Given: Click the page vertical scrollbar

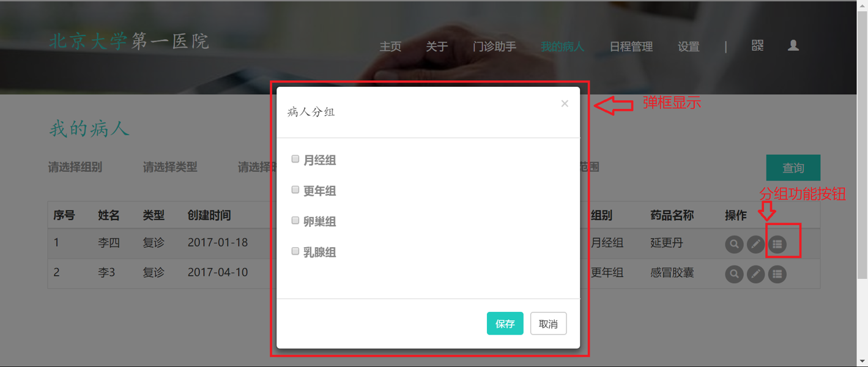Looking at the screenshot, I should tap(862, 183).
